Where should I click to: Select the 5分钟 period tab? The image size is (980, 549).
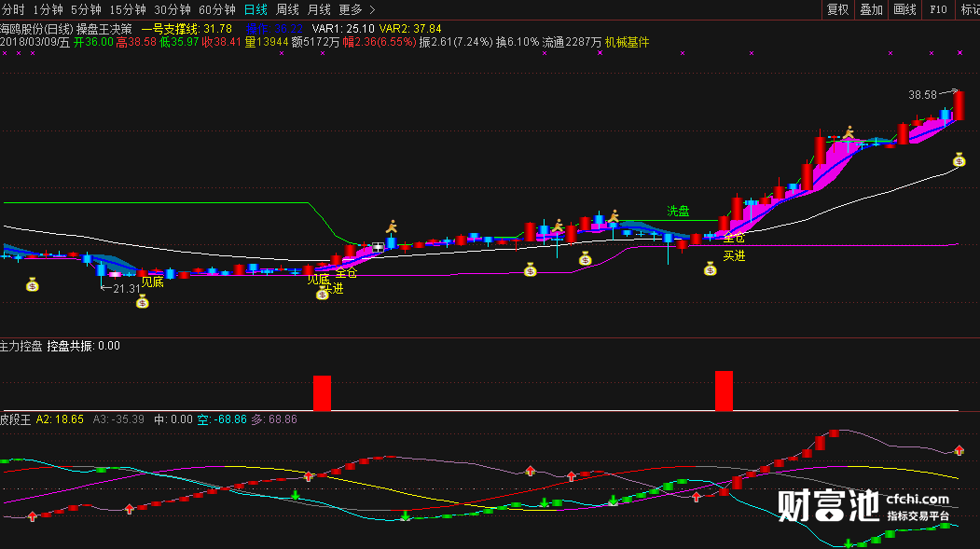click(x=86, y=10)
